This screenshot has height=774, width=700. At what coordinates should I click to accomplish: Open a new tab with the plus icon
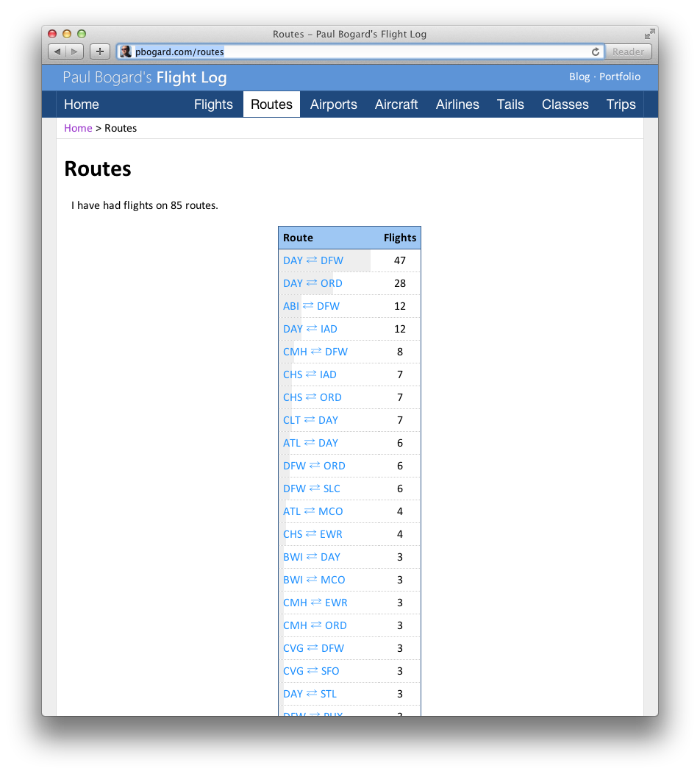pyautogui.click(x=99, y=52)
